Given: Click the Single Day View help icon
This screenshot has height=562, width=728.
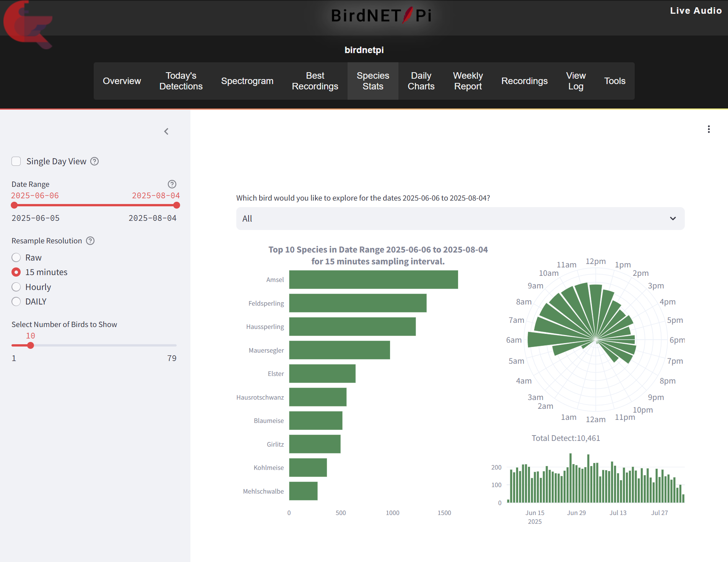Looking at the screenshot, I should tap(94, 161).
